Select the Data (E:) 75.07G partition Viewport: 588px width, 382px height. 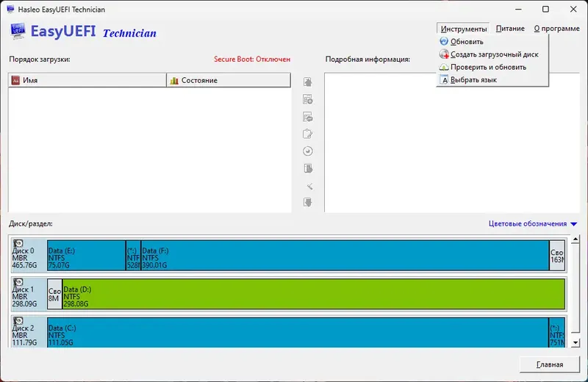tap(86, 256)
